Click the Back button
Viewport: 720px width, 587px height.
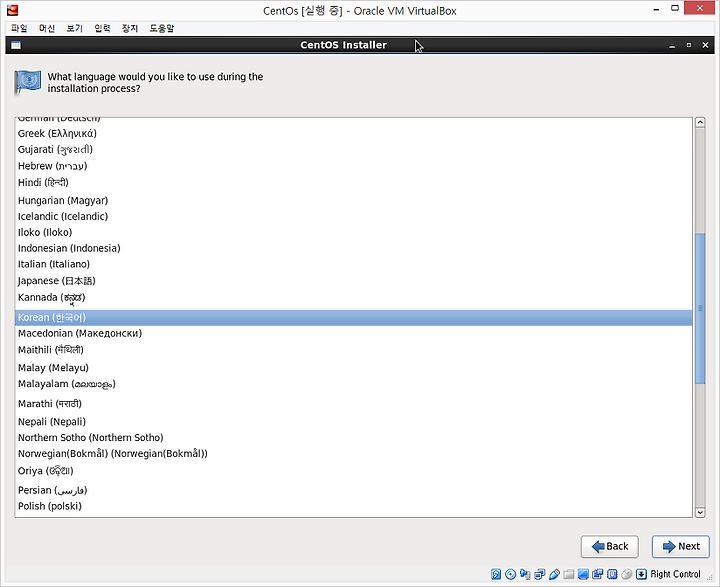point(609,546)
